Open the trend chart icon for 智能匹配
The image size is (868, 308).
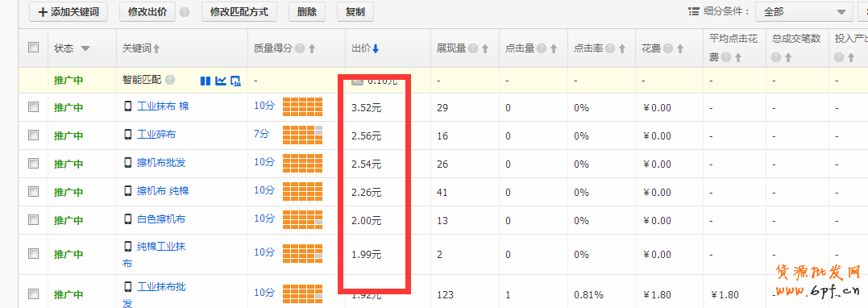(x=220, y=81)
